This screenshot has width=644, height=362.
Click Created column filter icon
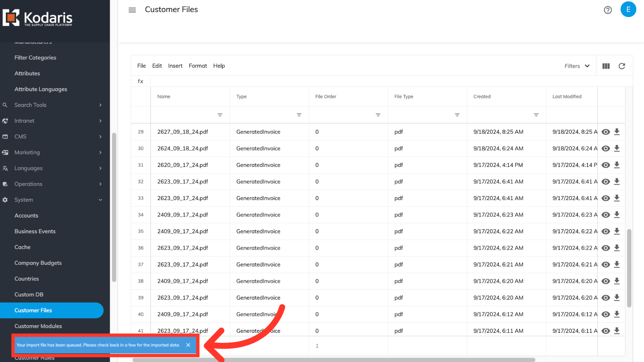536,115
